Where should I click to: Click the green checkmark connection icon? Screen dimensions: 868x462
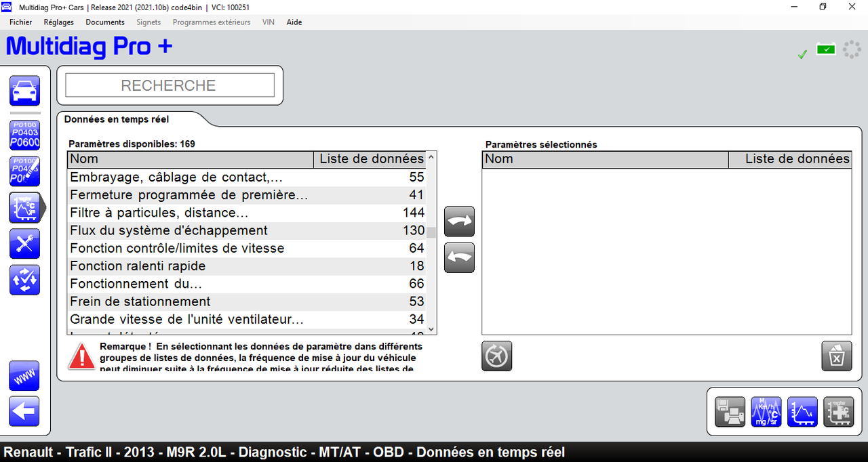pos(802,54)
